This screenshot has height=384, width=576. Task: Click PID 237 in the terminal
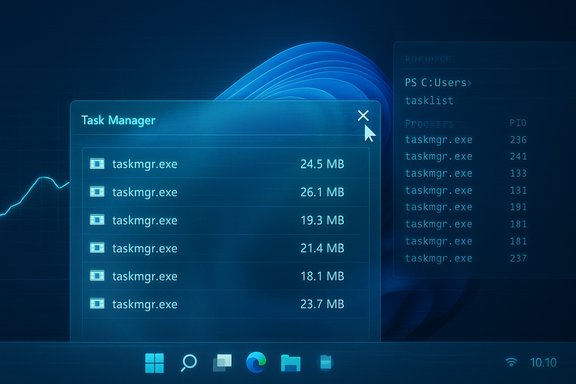tap(518, 258)
